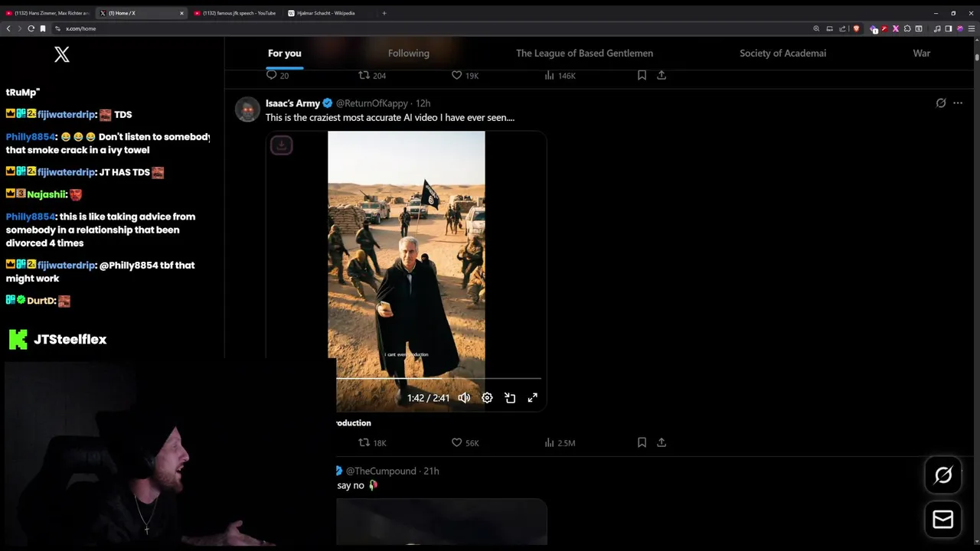The image size is (980, 551).
Task: Open replies on the top post with 20 comments
Action: (x=277, y=75)
